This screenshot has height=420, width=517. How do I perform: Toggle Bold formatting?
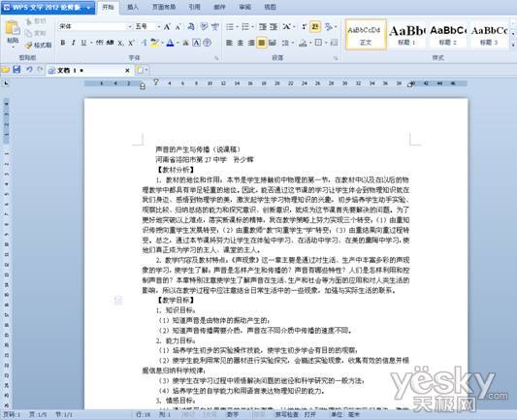point(63,43)
